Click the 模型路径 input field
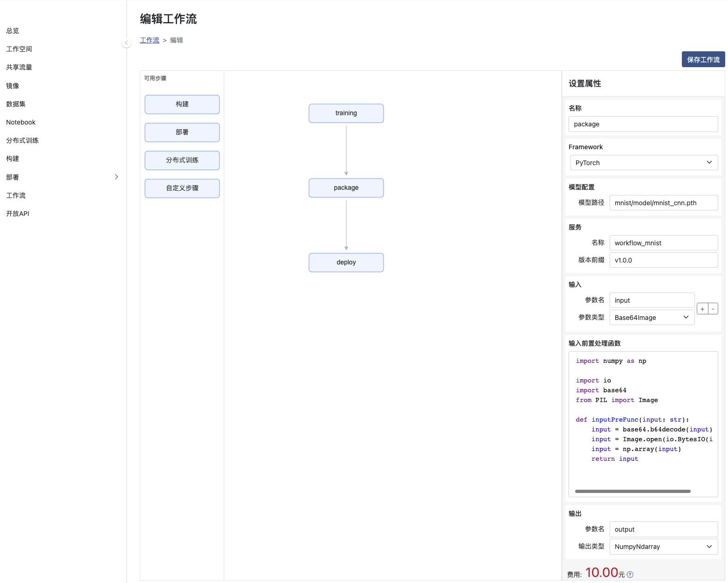 [x=663, y=203]
